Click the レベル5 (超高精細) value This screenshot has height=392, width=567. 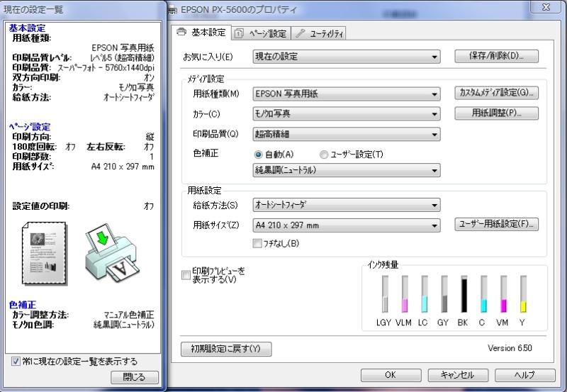[122, 57]
